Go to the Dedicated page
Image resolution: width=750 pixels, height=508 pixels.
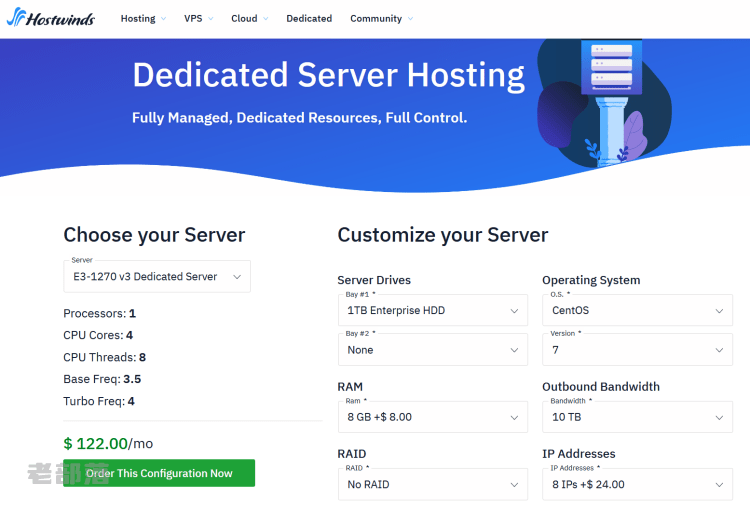pyautogui.click(x=309, y=19)
